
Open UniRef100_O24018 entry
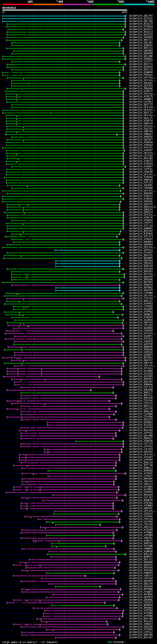click(x=141, y=269)
